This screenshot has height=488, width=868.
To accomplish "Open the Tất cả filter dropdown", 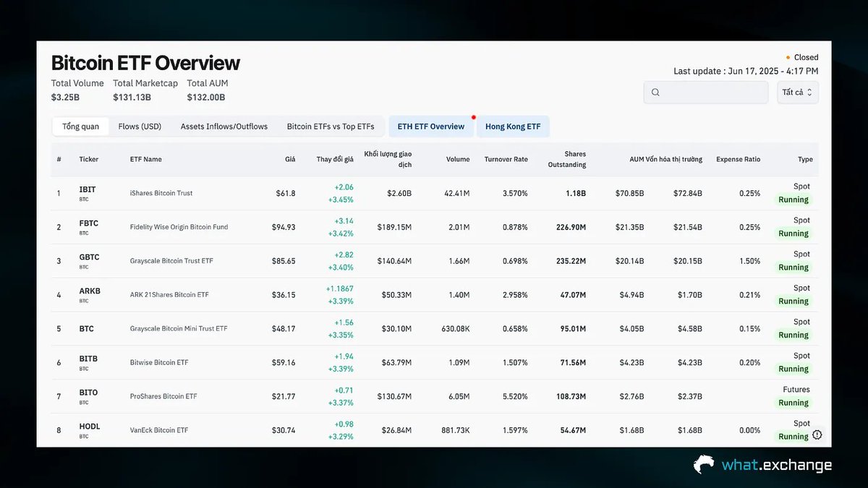I will click(x=798, y=93).
